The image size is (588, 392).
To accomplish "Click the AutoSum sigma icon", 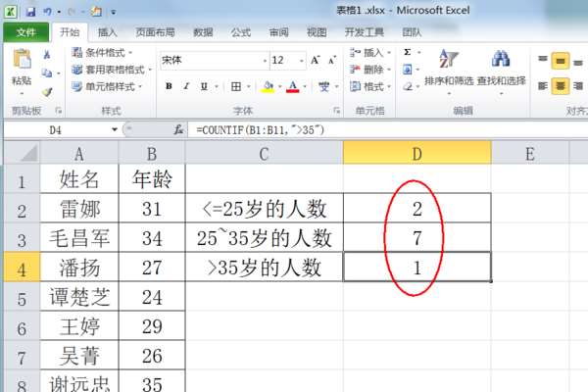I will point(408,52).
